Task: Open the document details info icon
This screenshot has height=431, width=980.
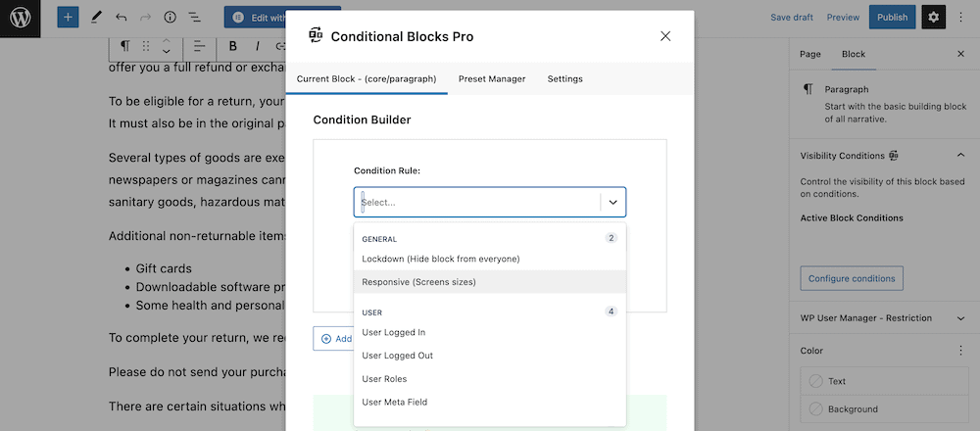Action: [x=170, y=18]
